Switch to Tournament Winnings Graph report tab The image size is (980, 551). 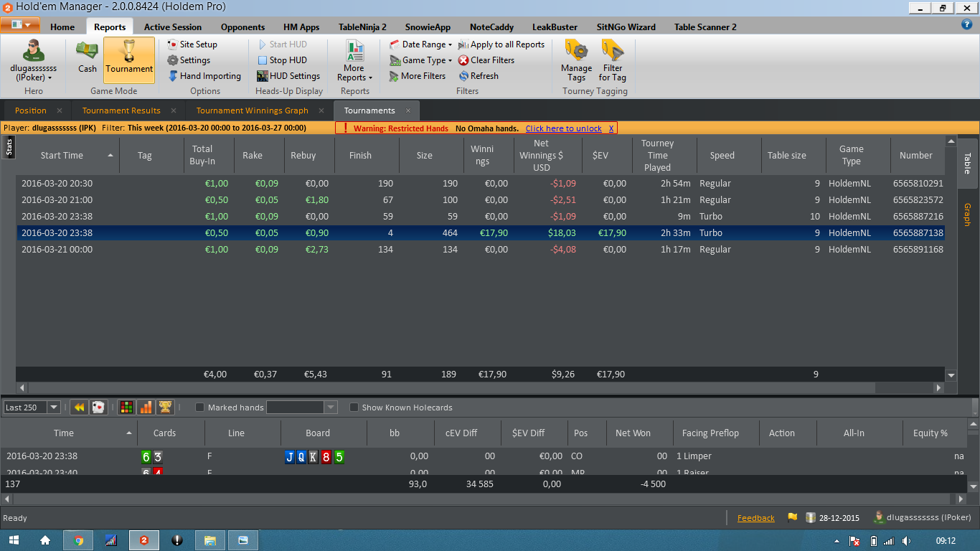253,110
